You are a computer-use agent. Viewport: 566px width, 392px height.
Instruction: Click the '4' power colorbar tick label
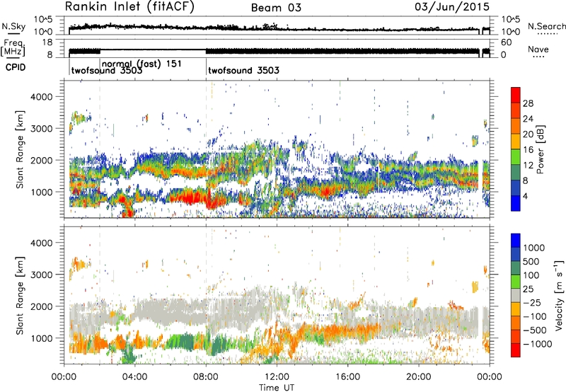526,196
